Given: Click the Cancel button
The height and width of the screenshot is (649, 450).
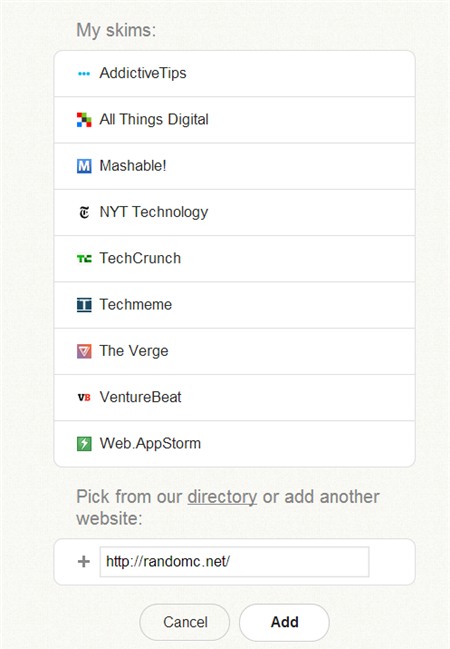Looking at the screenshot, I should coord(185,622).
